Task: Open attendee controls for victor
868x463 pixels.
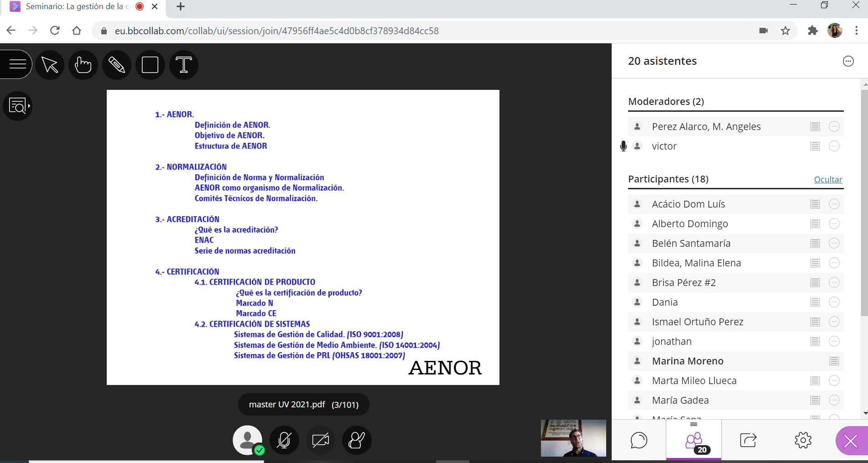Action: pos(834,146)
